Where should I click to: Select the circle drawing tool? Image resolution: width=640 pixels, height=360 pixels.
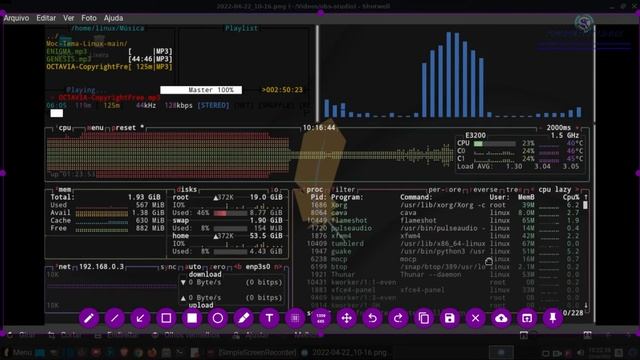click(218, 318)
